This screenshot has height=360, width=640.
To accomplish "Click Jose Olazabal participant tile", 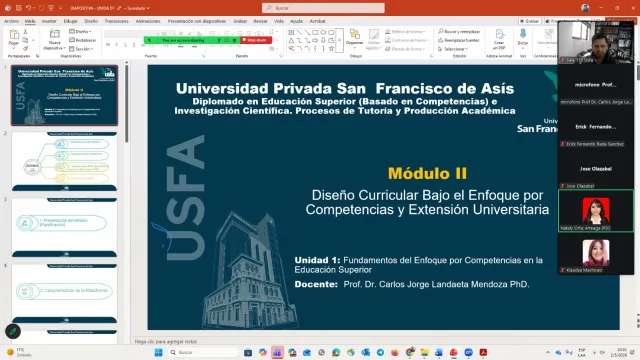I will click(x=596, y=169).
